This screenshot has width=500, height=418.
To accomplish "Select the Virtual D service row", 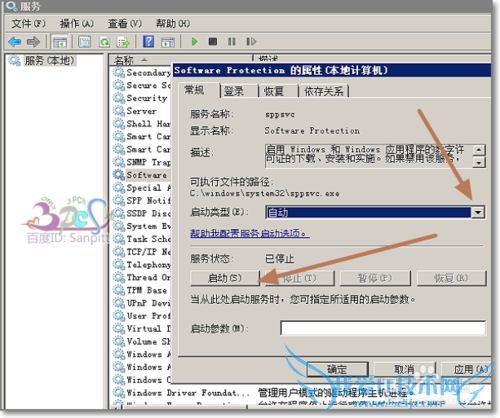I will point(142,328).
